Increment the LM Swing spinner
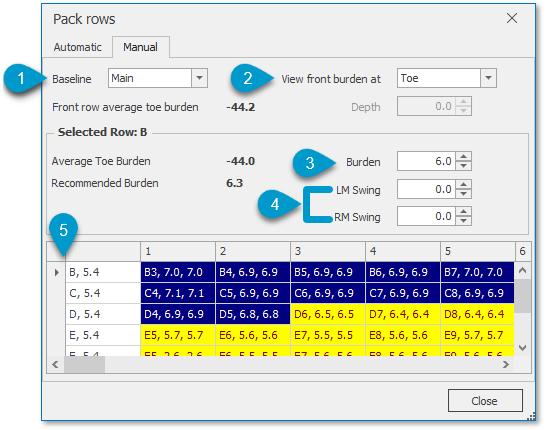Viewport: 552px width, 430px height. tap(464, 185)
